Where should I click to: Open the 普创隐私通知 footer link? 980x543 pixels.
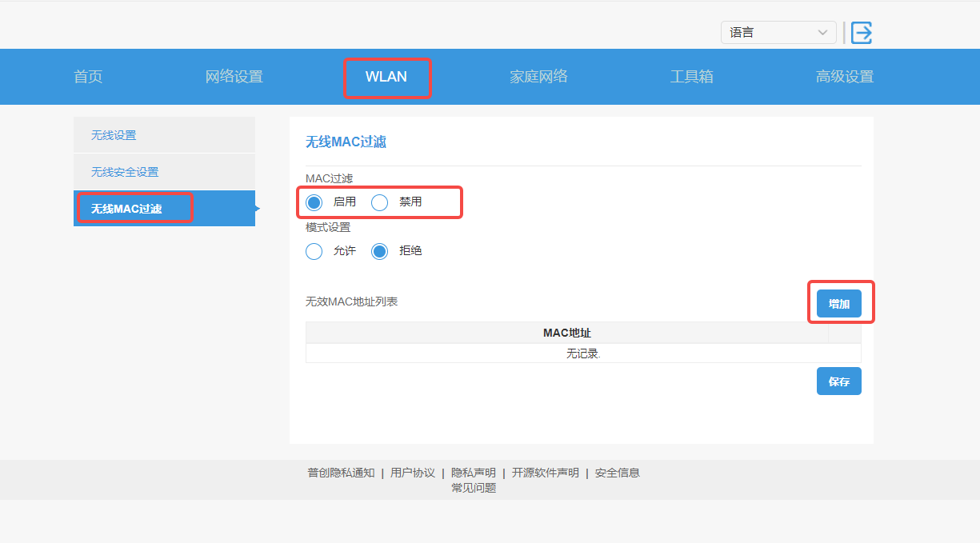tap(341, 473)
